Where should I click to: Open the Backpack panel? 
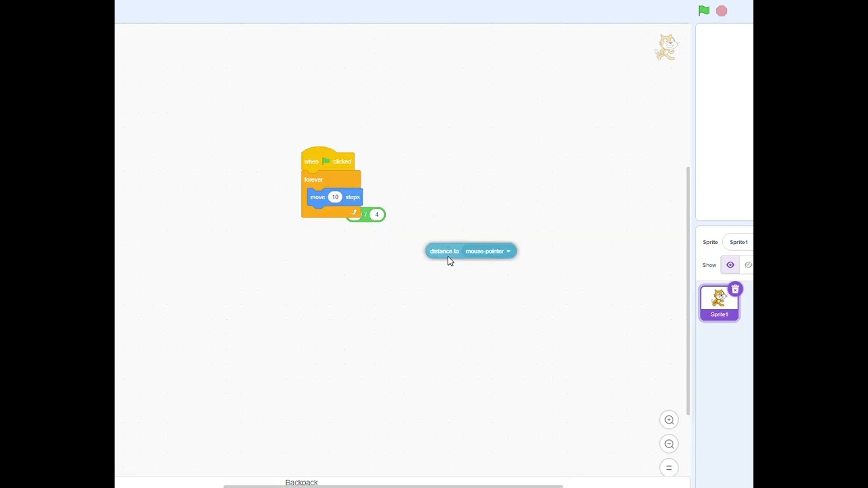click(302, 483)
